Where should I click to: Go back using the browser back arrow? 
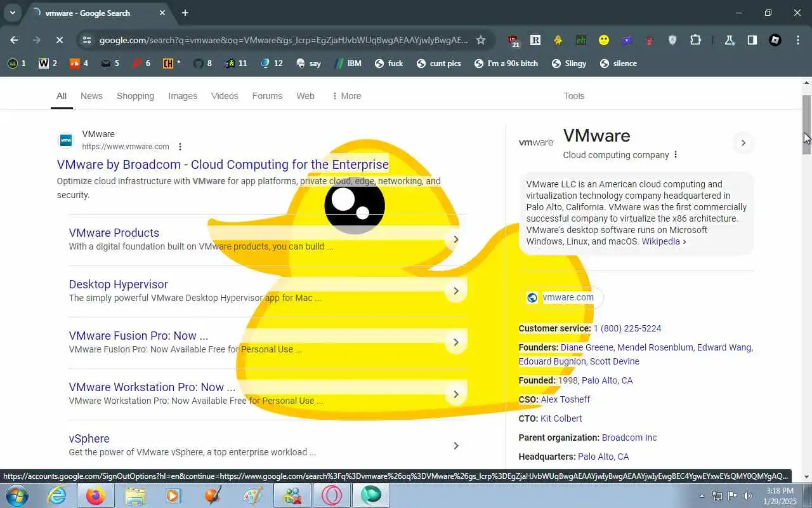[x=14, y=40]
